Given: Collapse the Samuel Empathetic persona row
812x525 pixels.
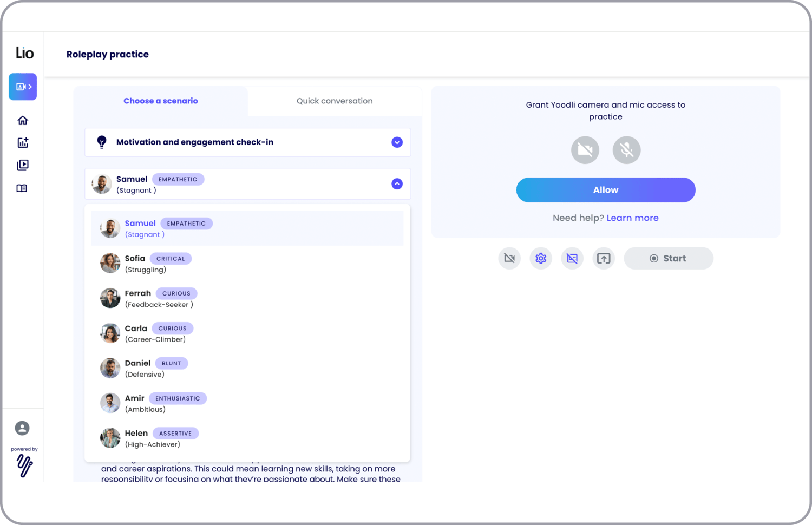Looking at the screenshot, I should [x=397, y=184].
